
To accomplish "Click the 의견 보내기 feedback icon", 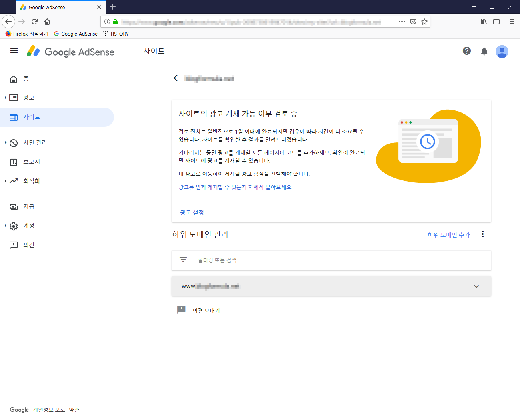I will coord(181,310).
